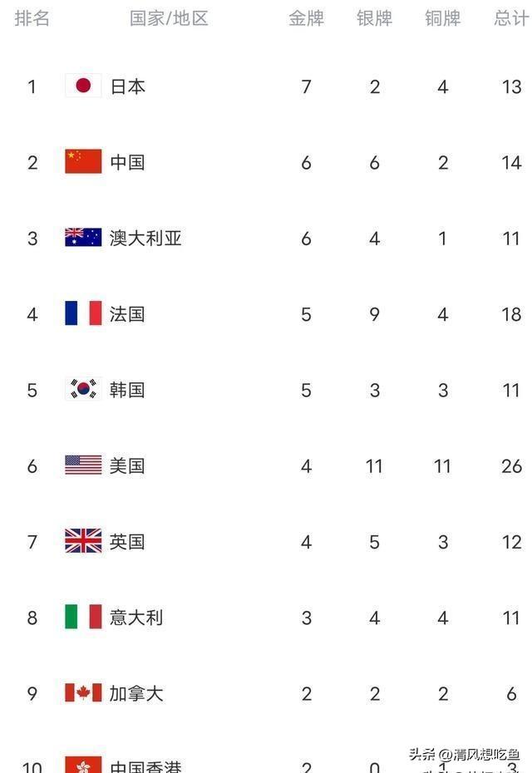Click the Japan flag icon

(83, 86)
